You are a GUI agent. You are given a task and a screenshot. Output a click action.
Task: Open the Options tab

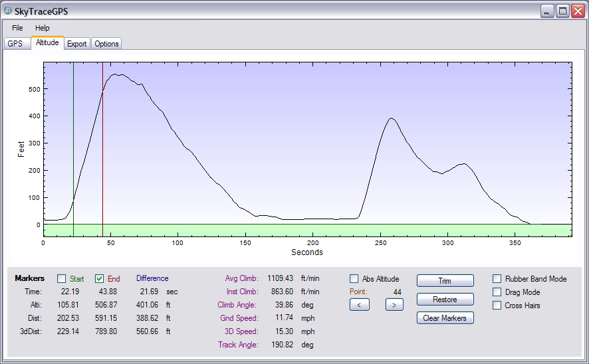106,44
